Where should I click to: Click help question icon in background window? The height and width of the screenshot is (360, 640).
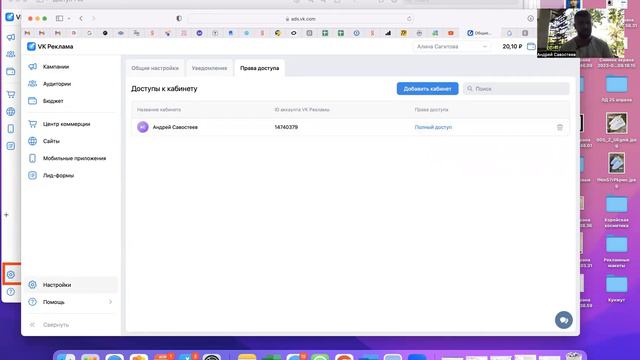11,291
